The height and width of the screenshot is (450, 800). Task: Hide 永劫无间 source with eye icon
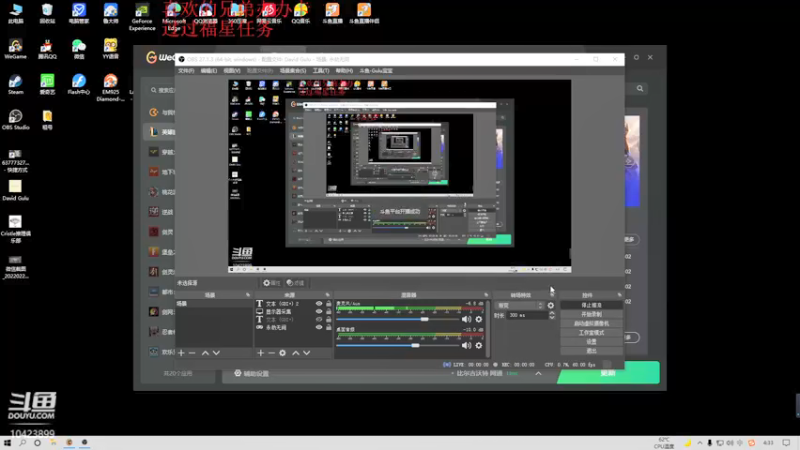319,327
